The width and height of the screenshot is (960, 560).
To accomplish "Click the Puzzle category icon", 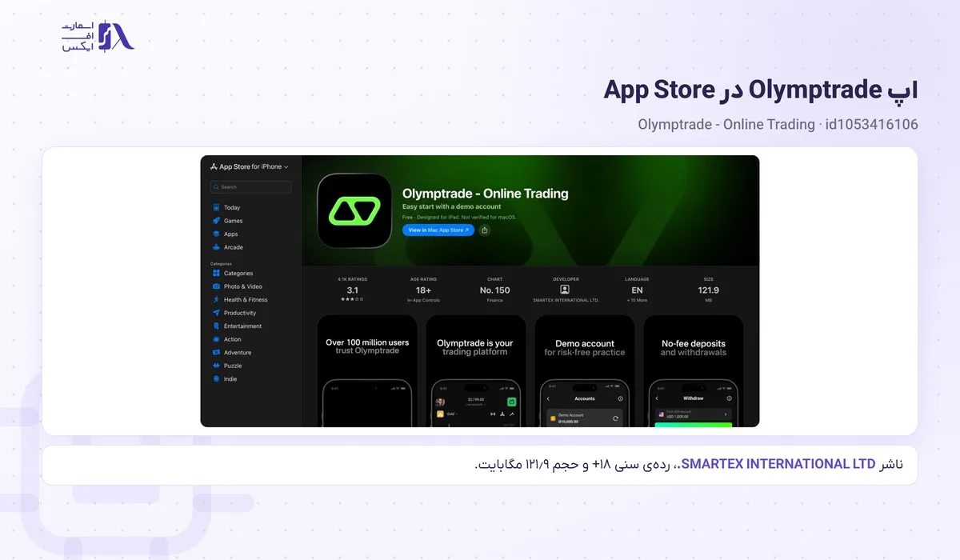I will tap(216, 366).
